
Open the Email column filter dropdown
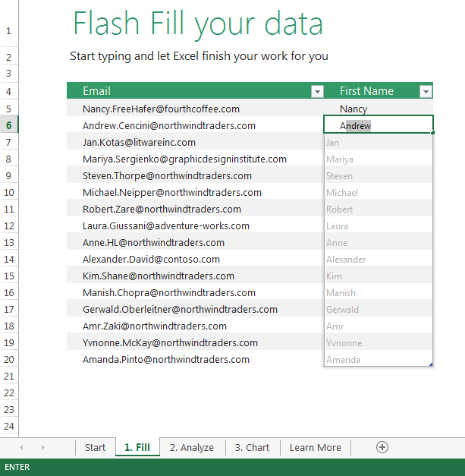(317, 91)
